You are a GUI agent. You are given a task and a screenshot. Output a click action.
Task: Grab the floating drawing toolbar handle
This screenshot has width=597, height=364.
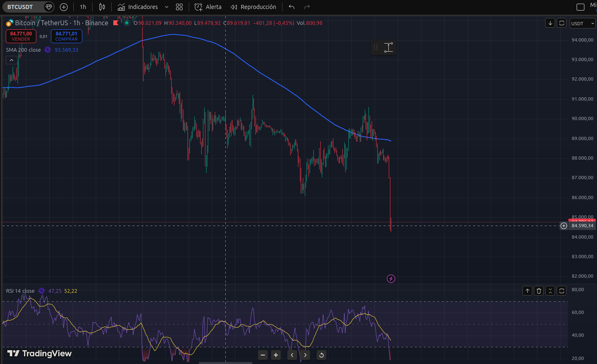point(376,48)
